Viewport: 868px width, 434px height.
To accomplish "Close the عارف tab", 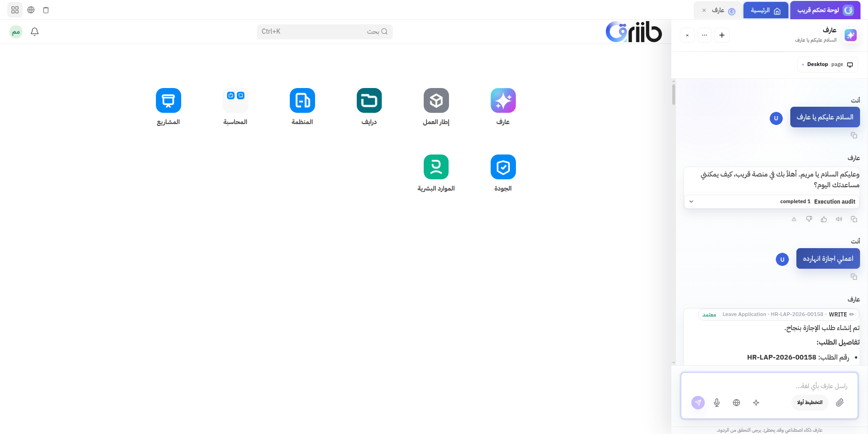I will point(704,10).
